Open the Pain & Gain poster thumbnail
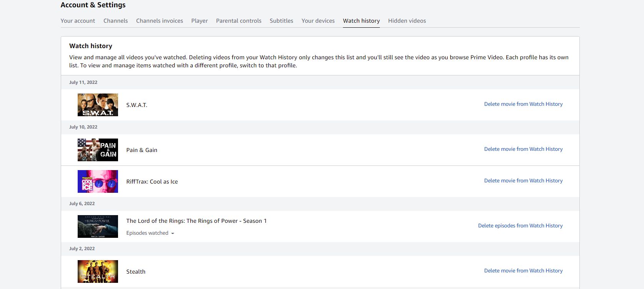 coord(98,150)
